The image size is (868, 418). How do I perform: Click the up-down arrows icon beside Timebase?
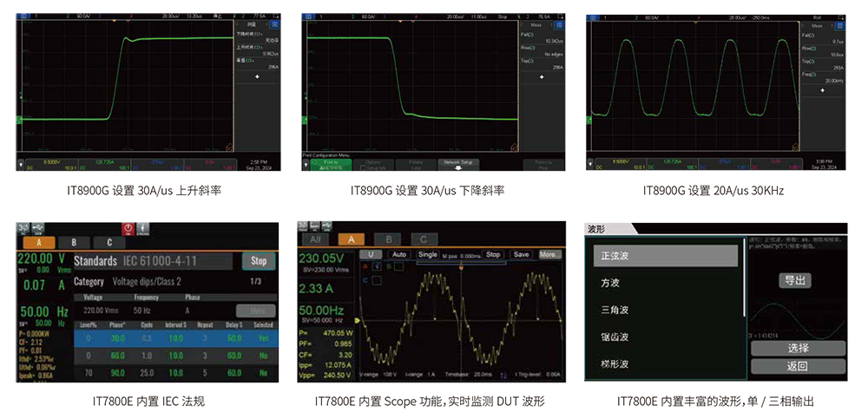click(503, 375)
